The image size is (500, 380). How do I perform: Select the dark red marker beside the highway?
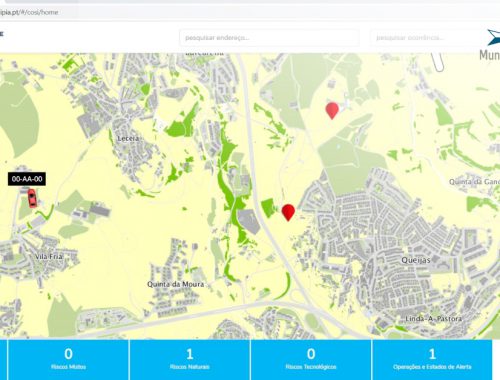(288, 212)
